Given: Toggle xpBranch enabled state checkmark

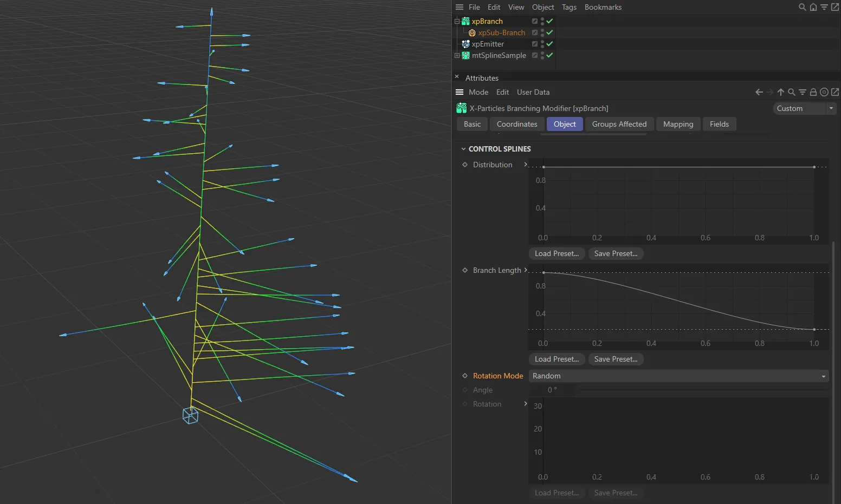Looking at the screenshot, I should tap(549, 21).
